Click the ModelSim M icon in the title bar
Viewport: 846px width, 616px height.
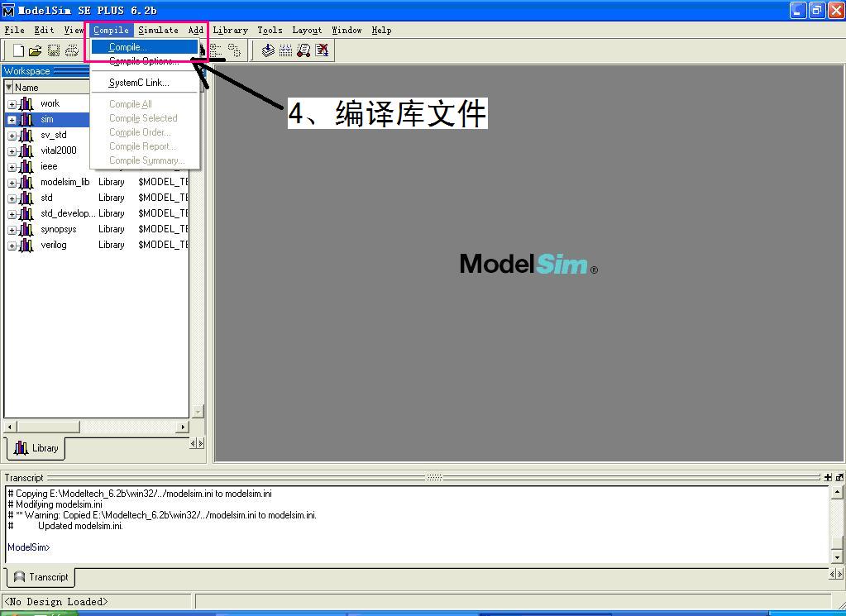[x=8, y=10]
